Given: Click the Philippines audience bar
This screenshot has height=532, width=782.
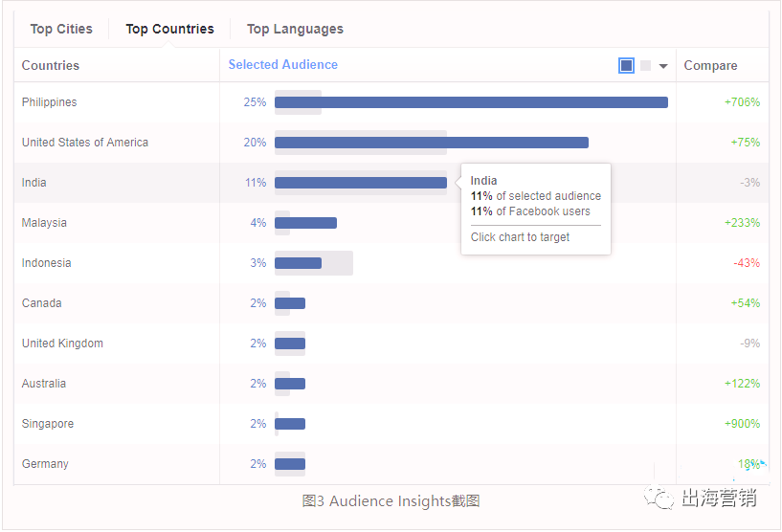Looking at the screenshot, I should point(471,102).
